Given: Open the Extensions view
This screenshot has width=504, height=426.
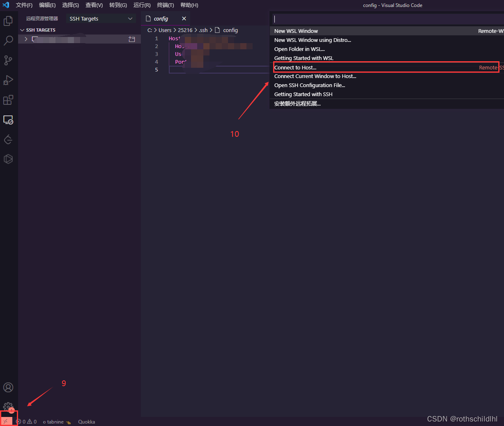Looking at the screenshot, I should [x=8, y=100].
